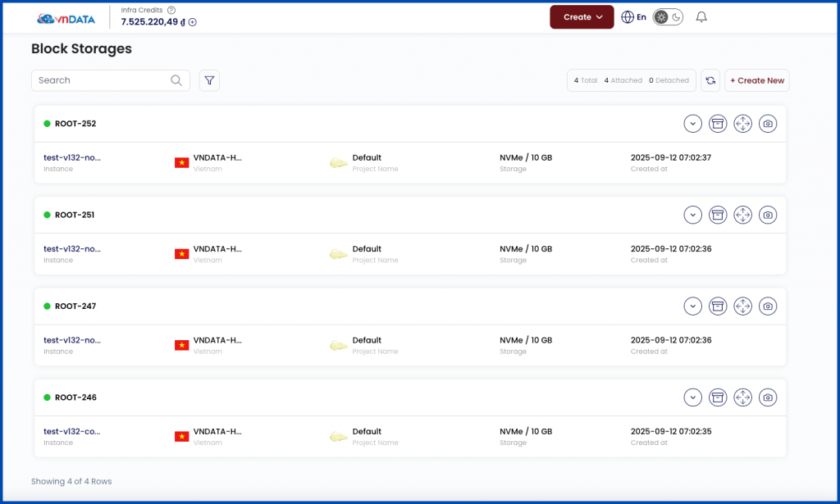Expand the ROOT-251 card chevron
The height and width of the screenshot is (504, 840).
[692, 215]
